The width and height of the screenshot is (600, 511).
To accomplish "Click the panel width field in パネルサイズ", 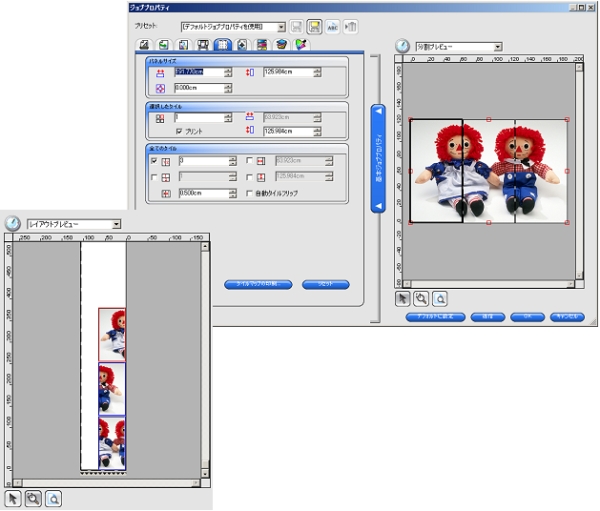I will pyautogui.click(x=199, y=72).
